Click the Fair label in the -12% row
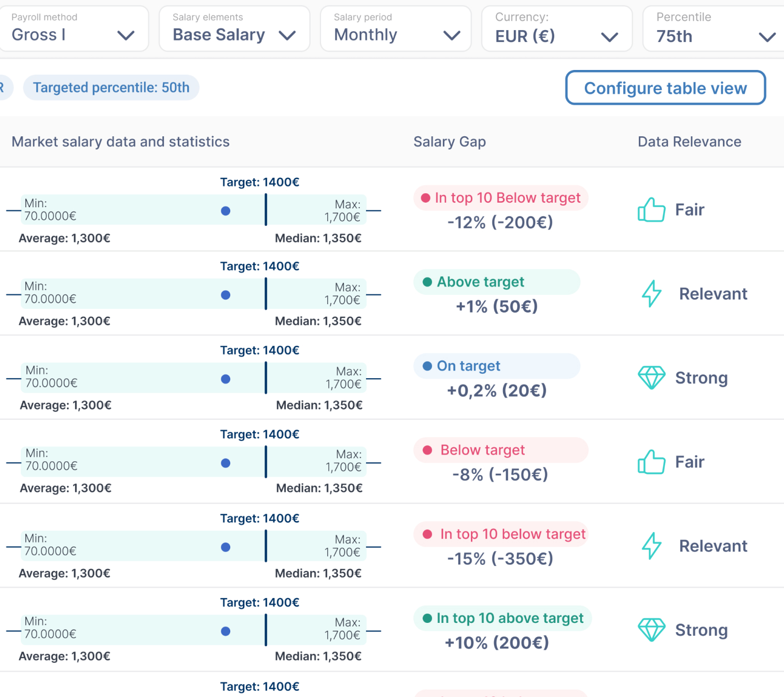The image size is (784, 697). click(x=689, y=210)
